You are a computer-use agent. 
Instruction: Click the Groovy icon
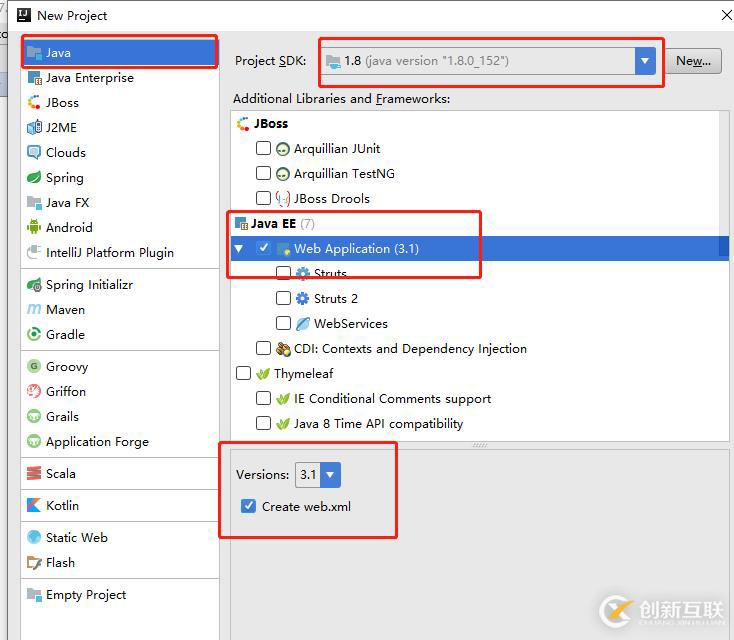tap(34, 366)
